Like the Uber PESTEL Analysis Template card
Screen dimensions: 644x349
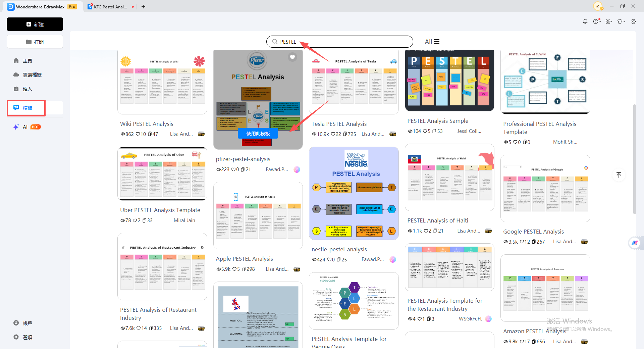[135, 220]
